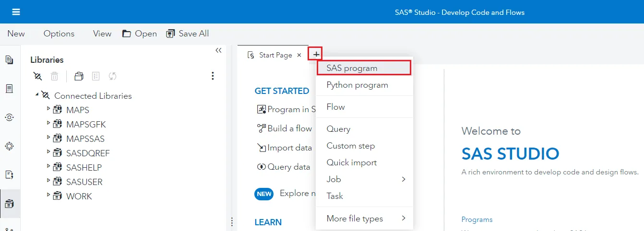Open the Libraries panel more options menu

(213, 76)
